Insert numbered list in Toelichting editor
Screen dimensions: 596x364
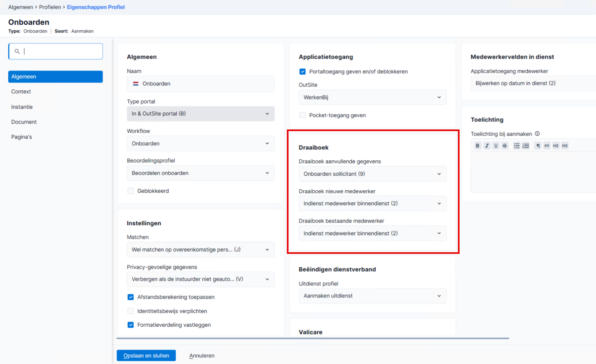click(x=526, y=146)
